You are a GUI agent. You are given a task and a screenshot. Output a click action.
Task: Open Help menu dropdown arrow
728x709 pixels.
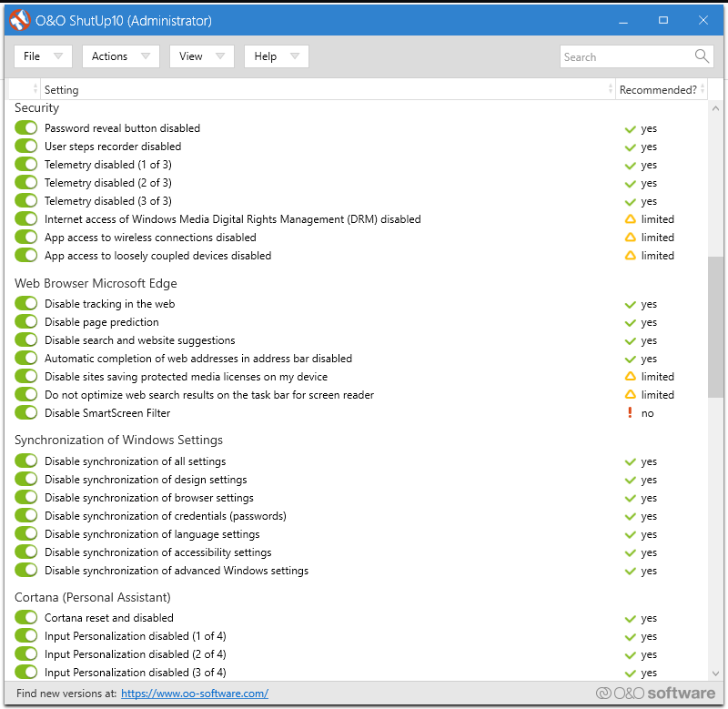pyautogui.click(x=294, y=56)
